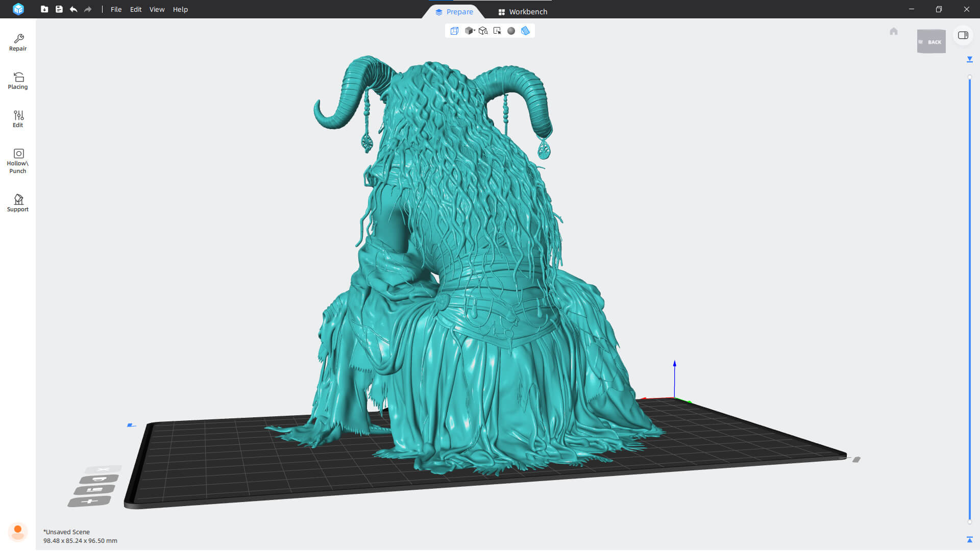Click cube with magnifier inspect icon
Image resolution: width=980 pixels, height=551 pixels.
[483, 31]
